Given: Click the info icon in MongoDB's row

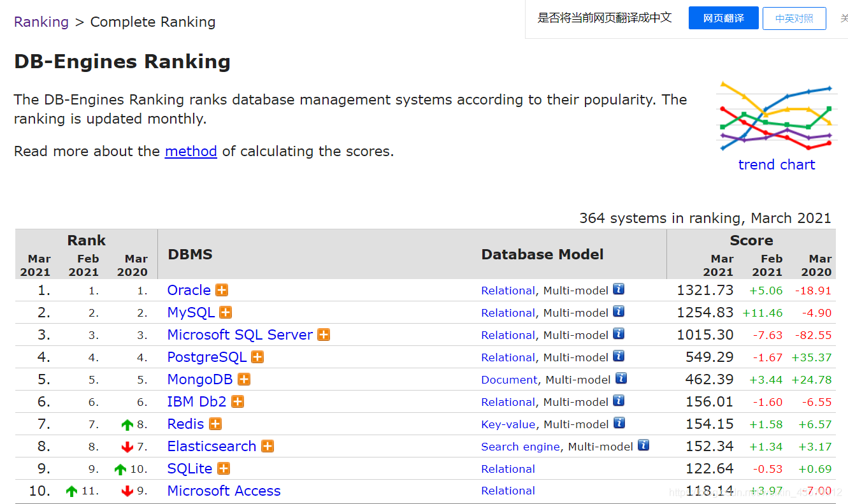Looking at the screenshot, I should click(621, 378).
